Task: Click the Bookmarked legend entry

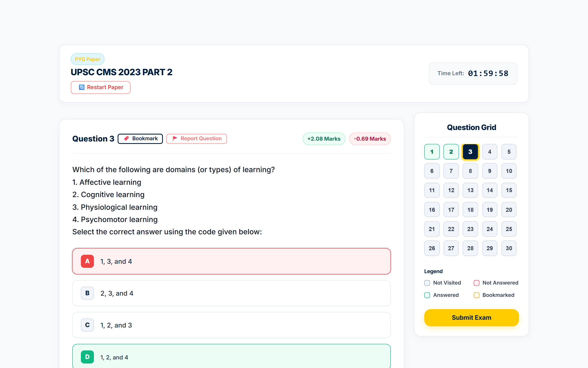Action: click(x=494, y=295)
